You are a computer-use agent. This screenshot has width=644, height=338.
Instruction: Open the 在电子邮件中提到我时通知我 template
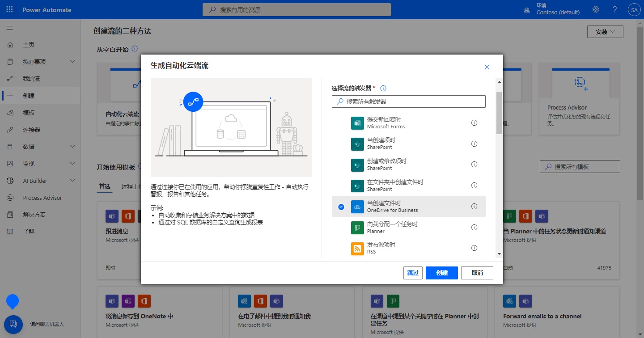pyautogui.click(x=292, y=312)
